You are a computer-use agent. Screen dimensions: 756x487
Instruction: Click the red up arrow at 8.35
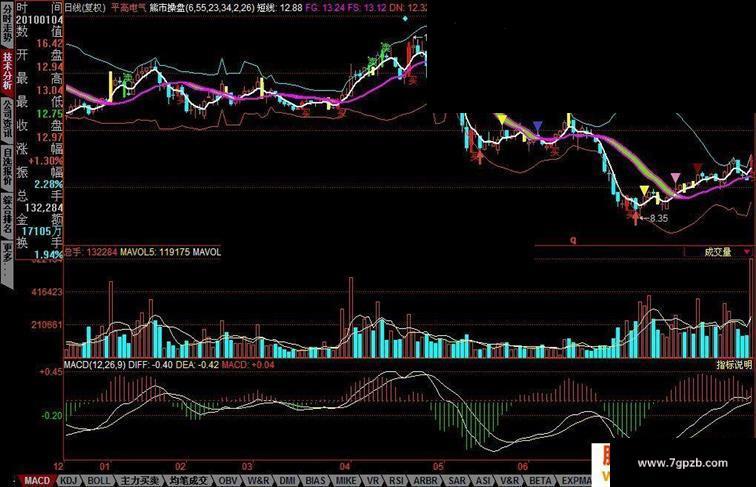tap(636, 218)
